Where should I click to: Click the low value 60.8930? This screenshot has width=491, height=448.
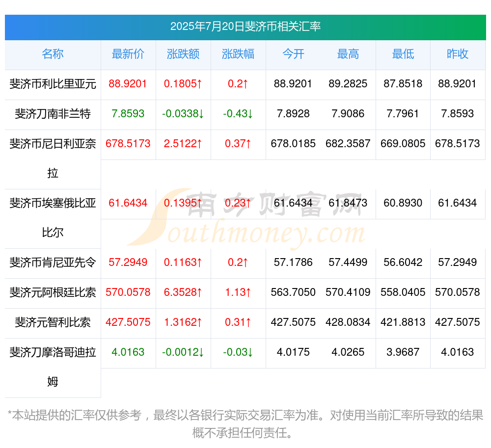coord(403,203)
